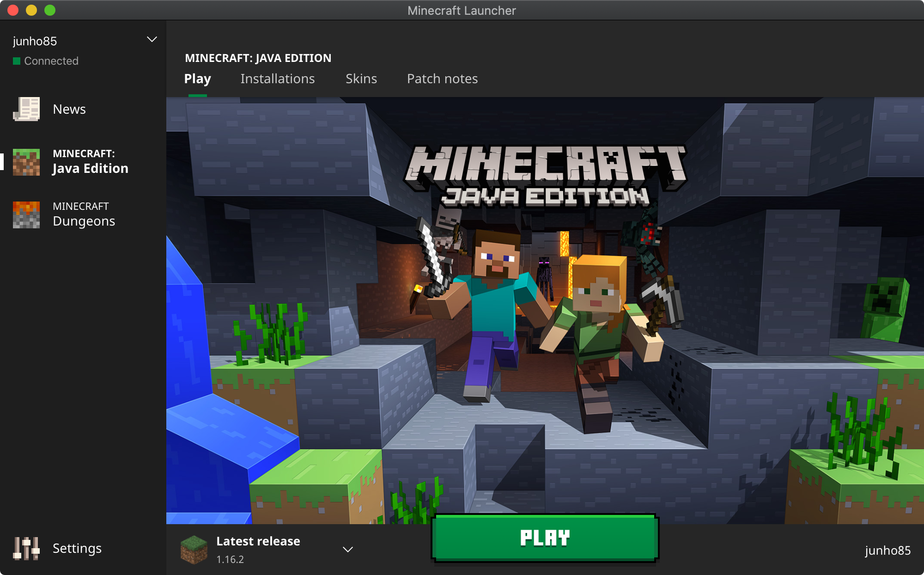Switch to the Installations tab
Viewport: 924px width, 575px height.
[x=277, y=79]
